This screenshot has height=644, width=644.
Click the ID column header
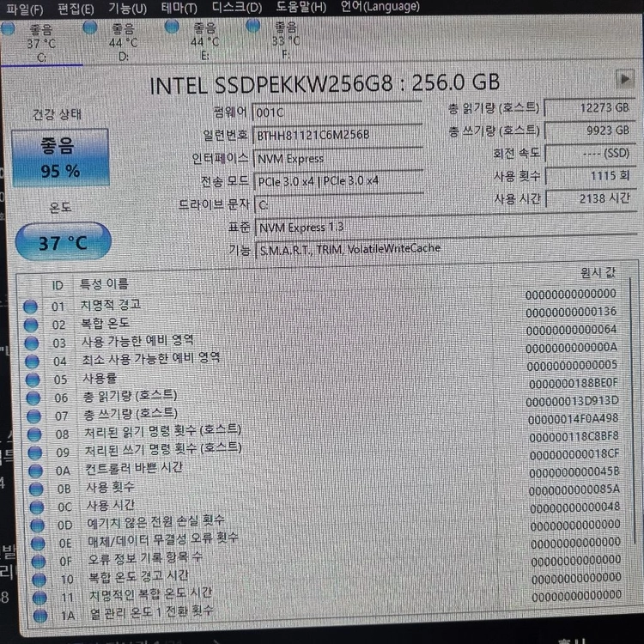(x=57, y=285)
